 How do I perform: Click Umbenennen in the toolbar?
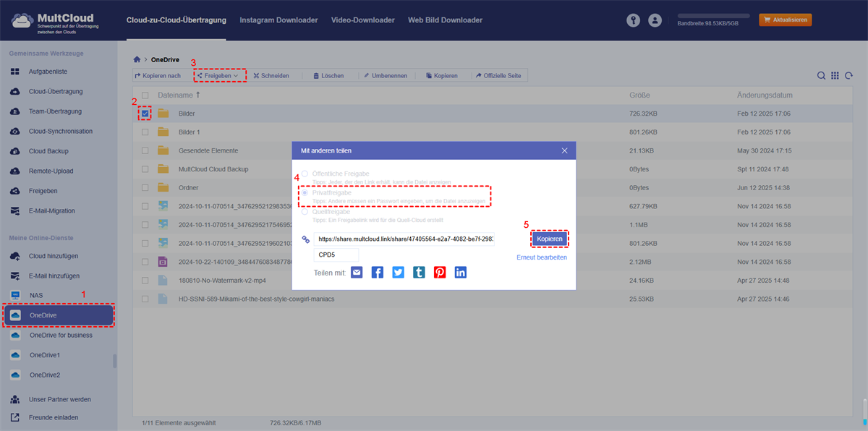pos(385,75)
